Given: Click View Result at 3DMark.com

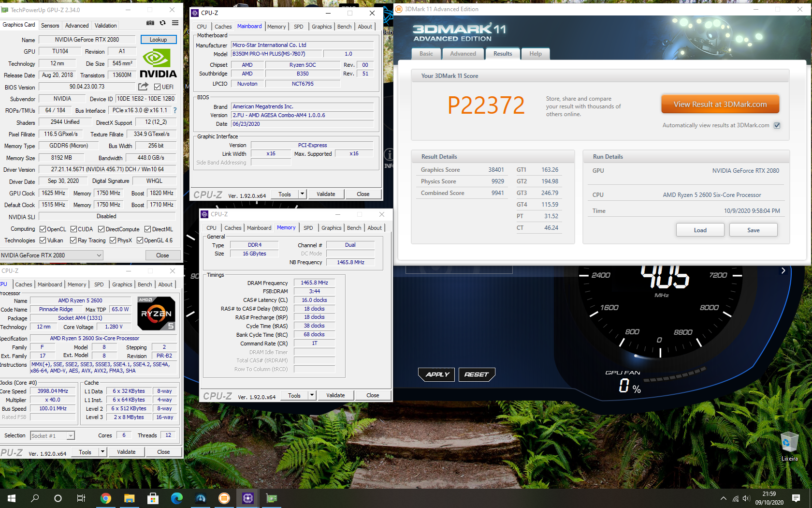Looking at the screenshot, I should (x=720, y=104).
